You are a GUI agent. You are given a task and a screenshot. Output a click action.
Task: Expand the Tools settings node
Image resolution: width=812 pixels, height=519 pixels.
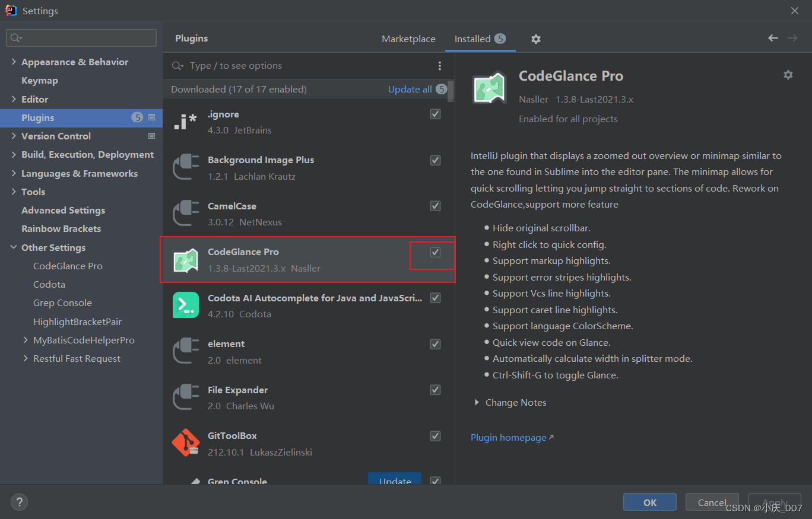pos(14,192)
